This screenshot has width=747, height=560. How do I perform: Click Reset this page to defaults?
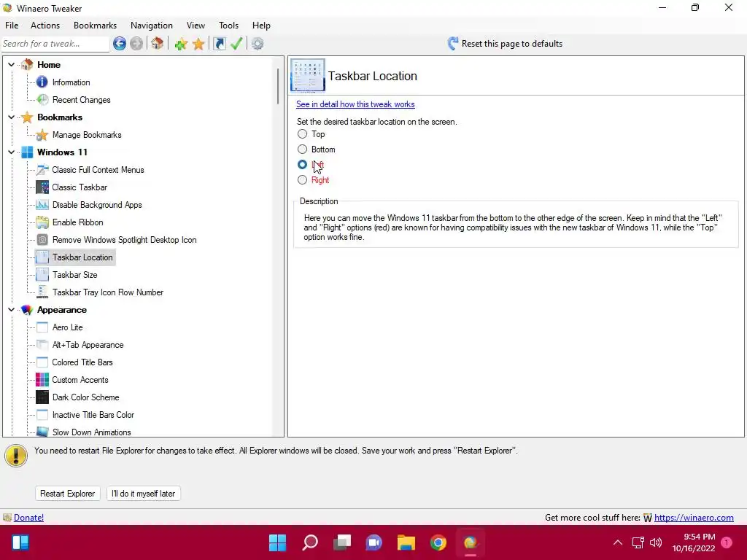[506, 44]
